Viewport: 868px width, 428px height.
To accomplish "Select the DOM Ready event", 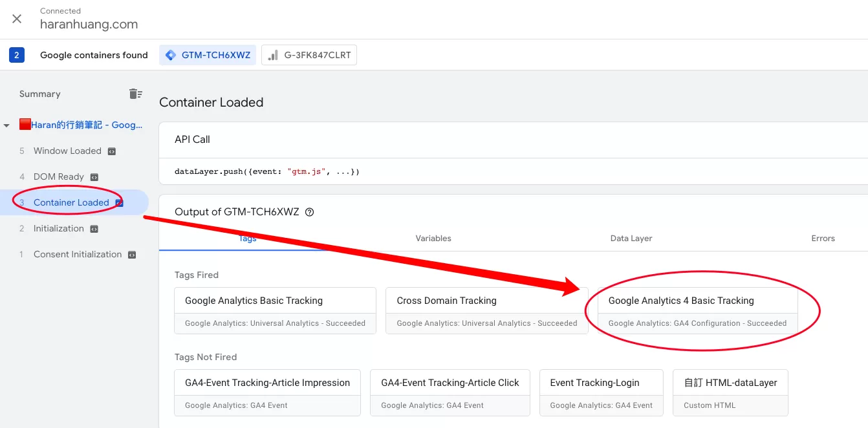I will coord(59,177).
